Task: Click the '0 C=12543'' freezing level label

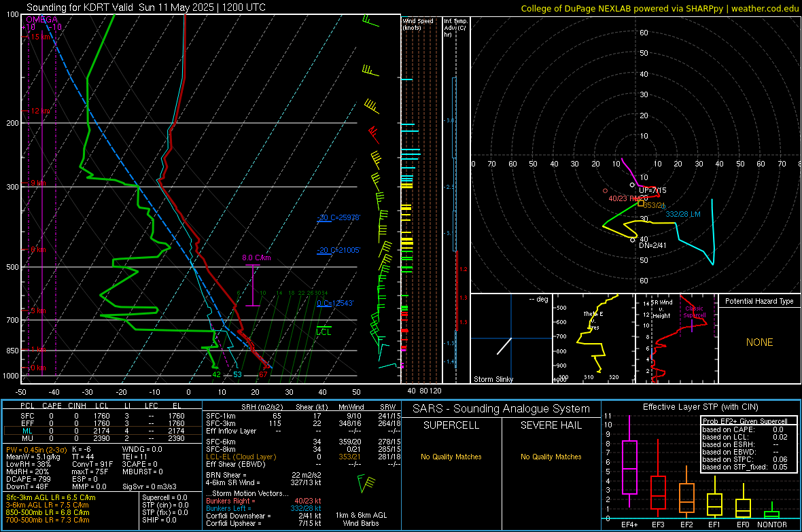Action: click(x=335, y=303)
